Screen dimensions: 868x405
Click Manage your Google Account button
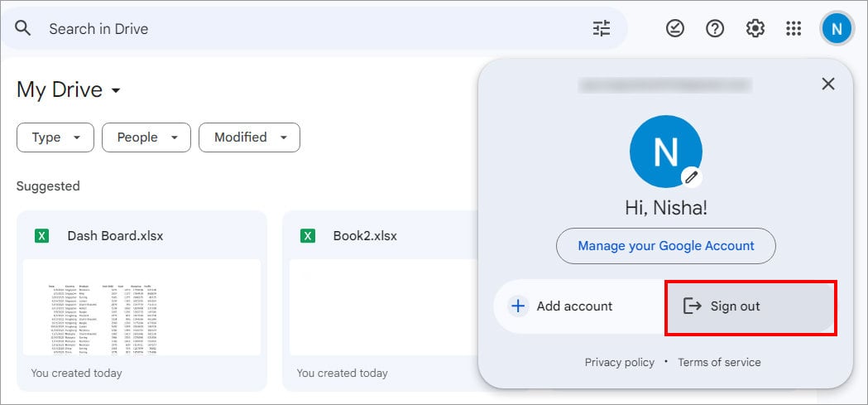(x=665, y=246)
